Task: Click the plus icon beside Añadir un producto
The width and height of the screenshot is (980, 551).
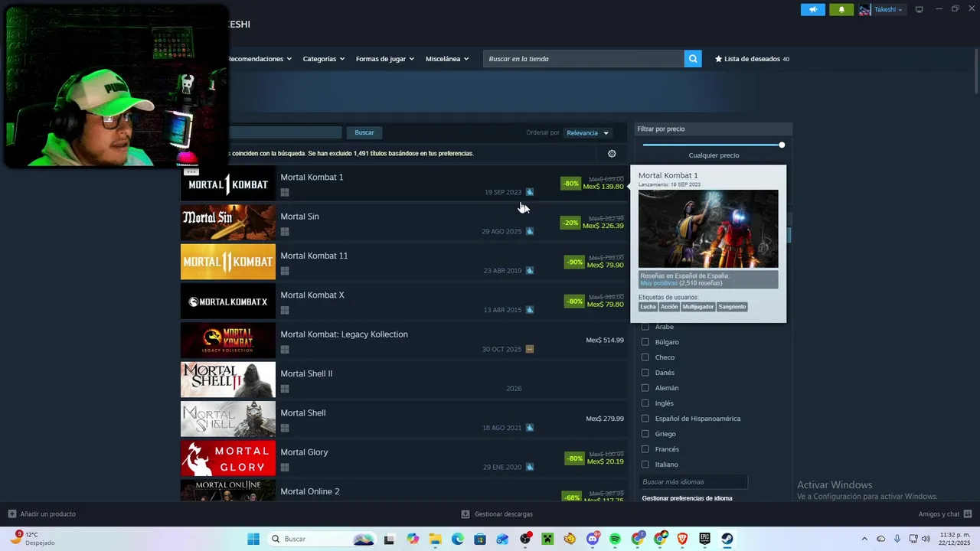Action: pos(11,514)
